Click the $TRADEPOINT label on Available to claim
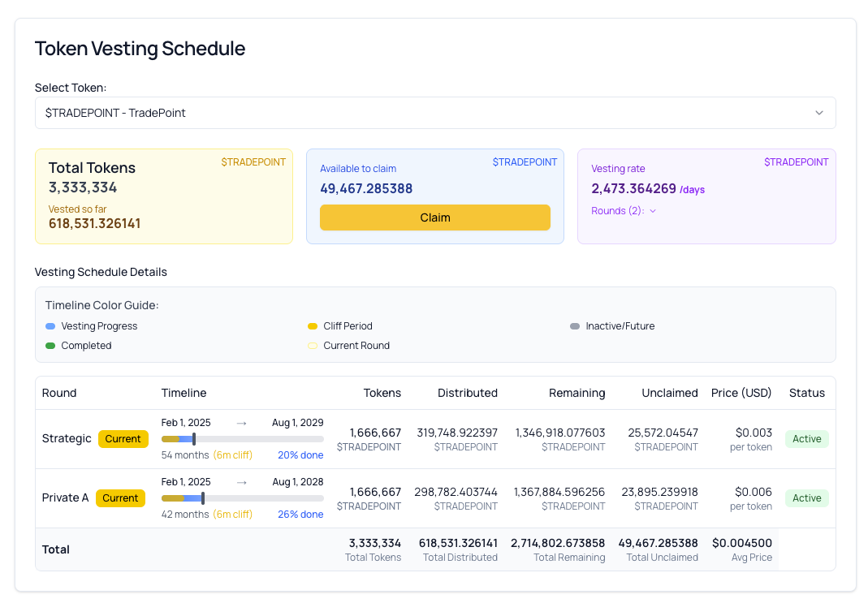Image resolution: width=868 pixels, height=603 pixels. (x=525, y=162)
